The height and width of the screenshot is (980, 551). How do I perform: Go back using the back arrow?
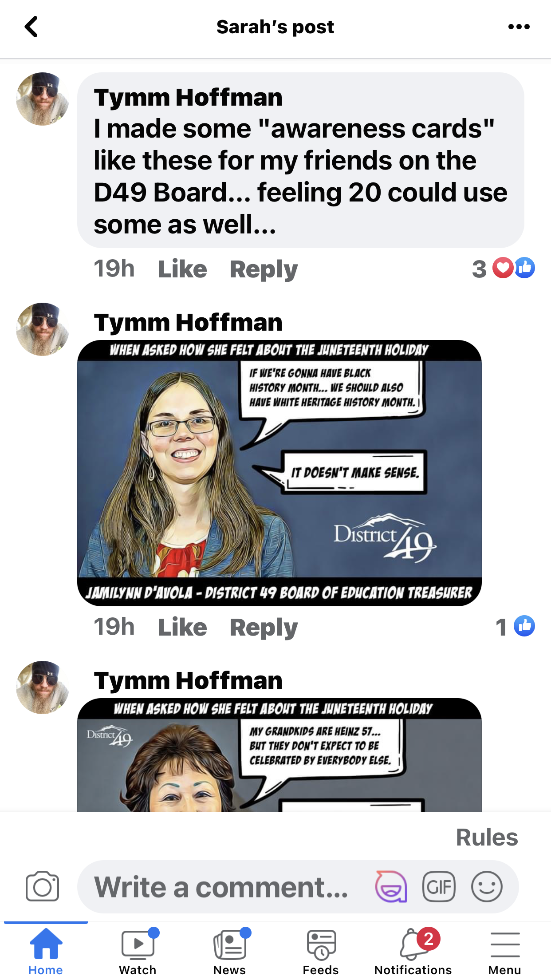click(x=31, y=27)
